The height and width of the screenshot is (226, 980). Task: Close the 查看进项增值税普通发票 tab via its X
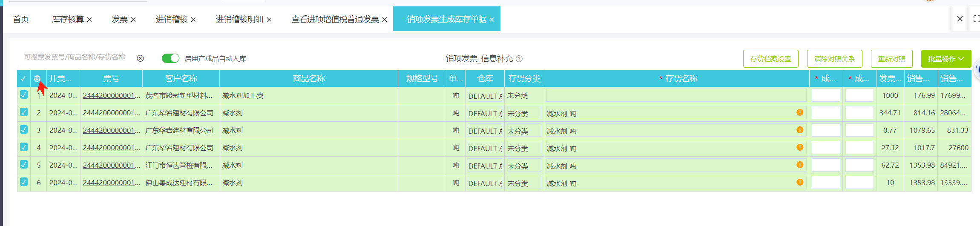(385, 20)
